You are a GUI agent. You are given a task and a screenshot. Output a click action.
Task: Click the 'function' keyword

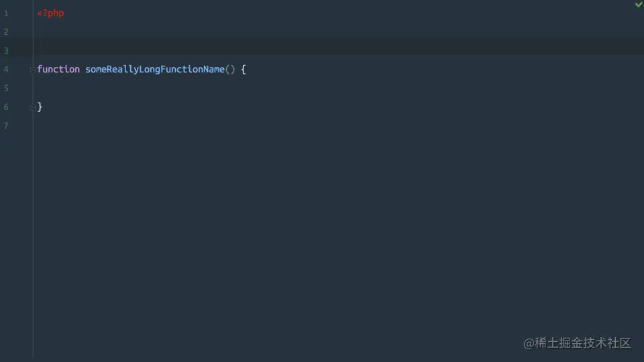(58, 69)
